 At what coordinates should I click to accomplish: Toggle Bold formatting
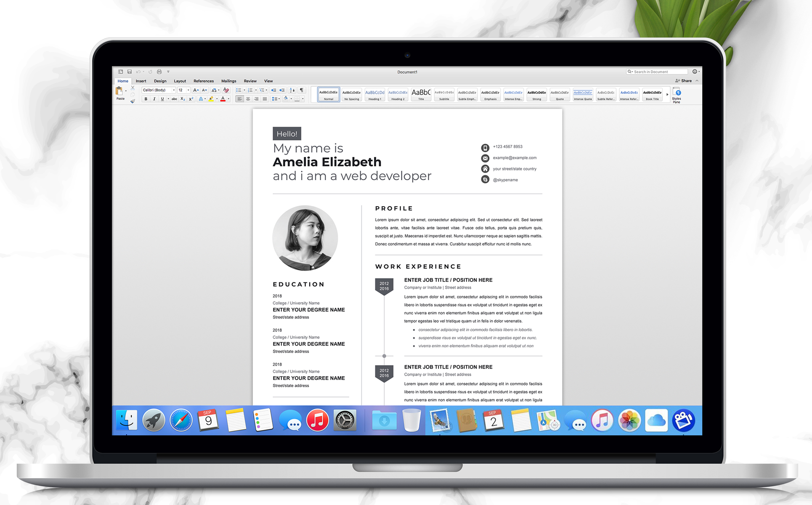click(146, 99)
